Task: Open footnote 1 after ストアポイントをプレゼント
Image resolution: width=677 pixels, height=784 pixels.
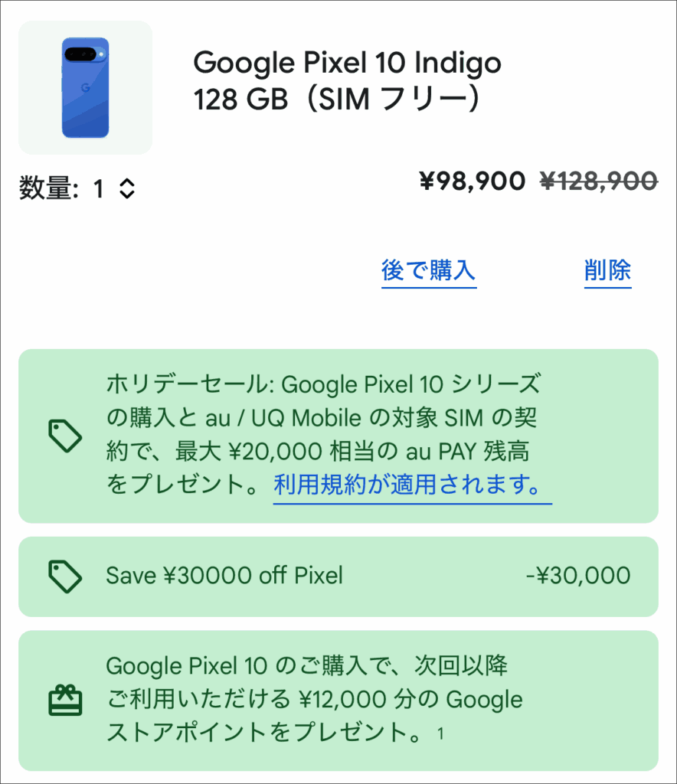Action: coord(440,734)
